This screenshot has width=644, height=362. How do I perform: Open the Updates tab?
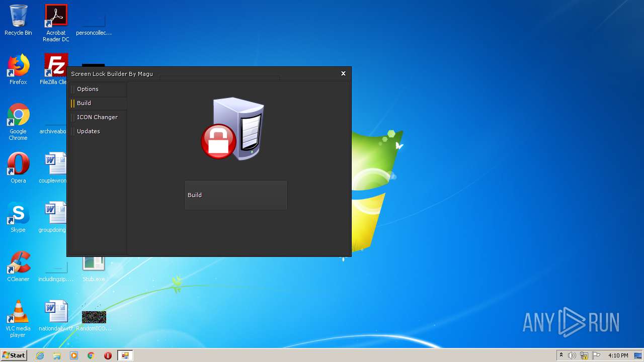[98, 131]
